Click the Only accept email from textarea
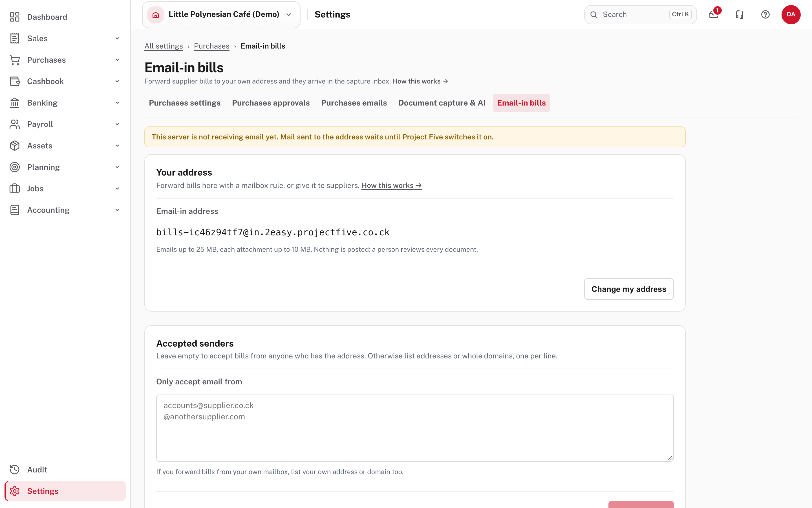812x508 pixels. click(x=415, y=428)
